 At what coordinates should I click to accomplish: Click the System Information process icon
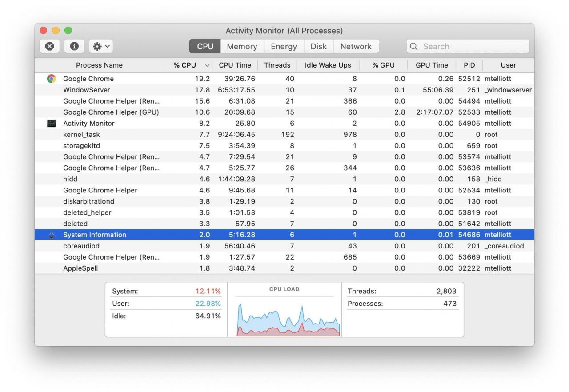click(52, 235)
